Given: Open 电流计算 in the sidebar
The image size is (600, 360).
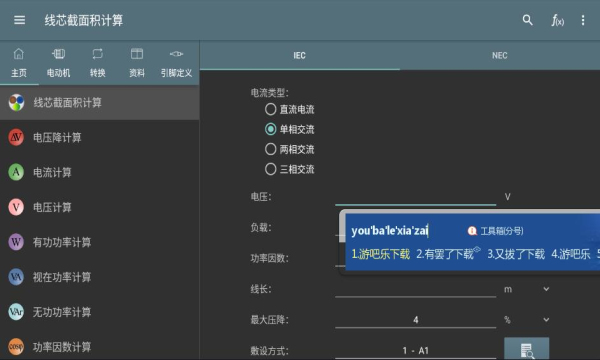Looking at the screenshot, I should coord(99,172).
